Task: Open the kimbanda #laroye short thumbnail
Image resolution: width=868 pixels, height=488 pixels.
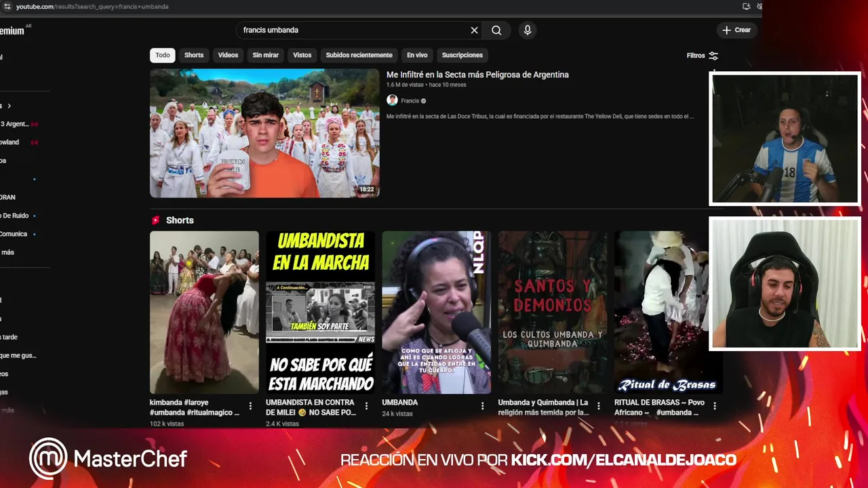Action: 204,312
